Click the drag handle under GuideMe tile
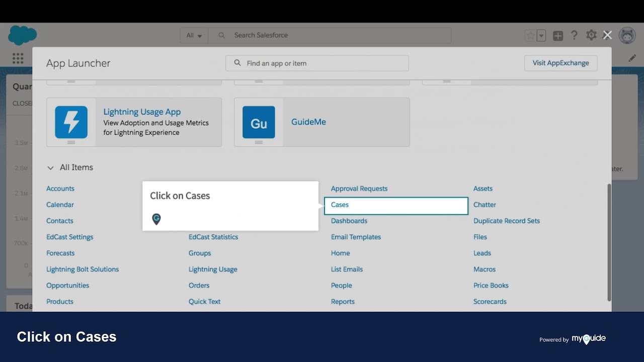 [x=259, y=142]
